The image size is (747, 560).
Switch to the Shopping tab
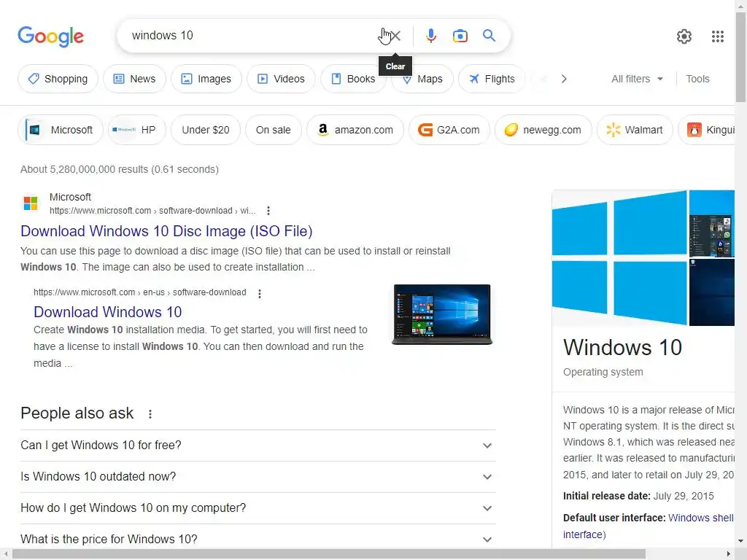pos(58,79)
